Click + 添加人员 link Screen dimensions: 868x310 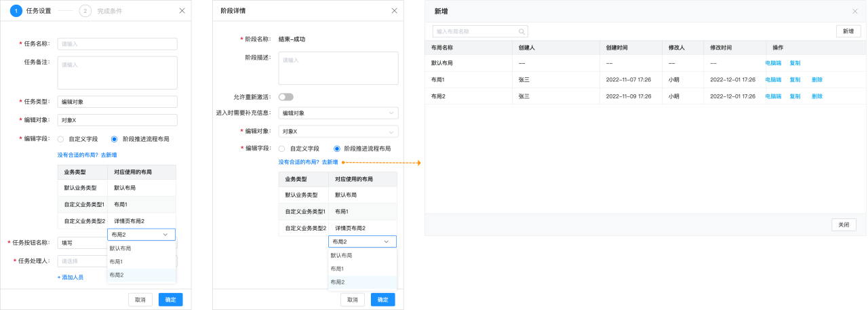tap(71, 277)
